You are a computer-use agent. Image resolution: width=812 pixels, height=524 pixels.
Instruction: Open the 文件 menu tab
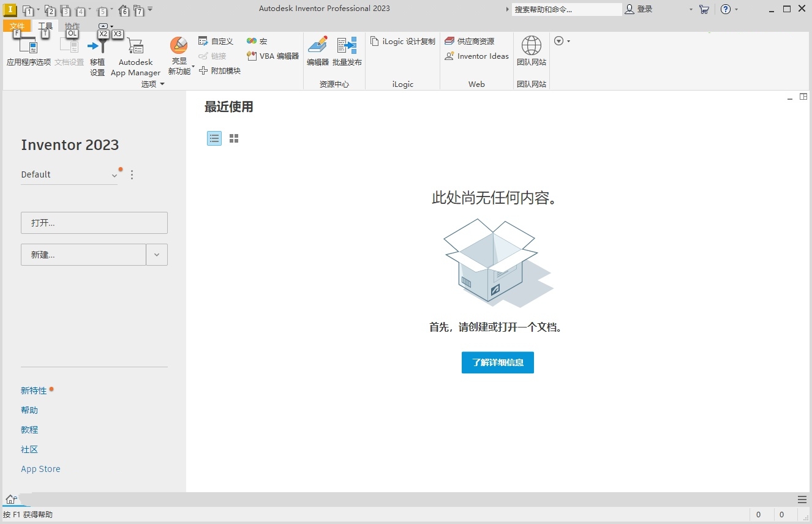pyautogui.click(x=17, y=26)
